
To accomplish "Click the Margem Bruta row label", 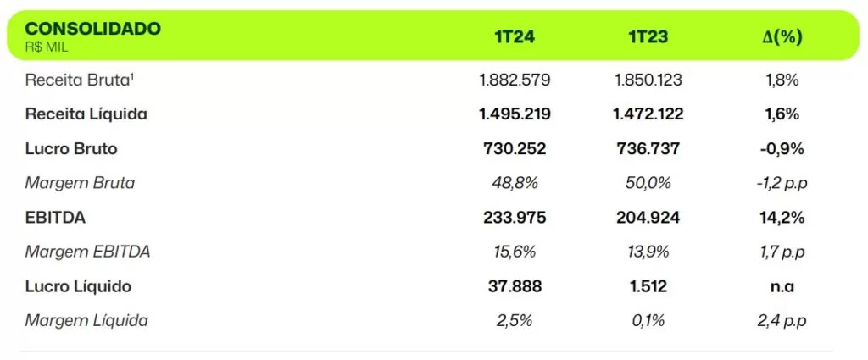I will pos(80,183).
